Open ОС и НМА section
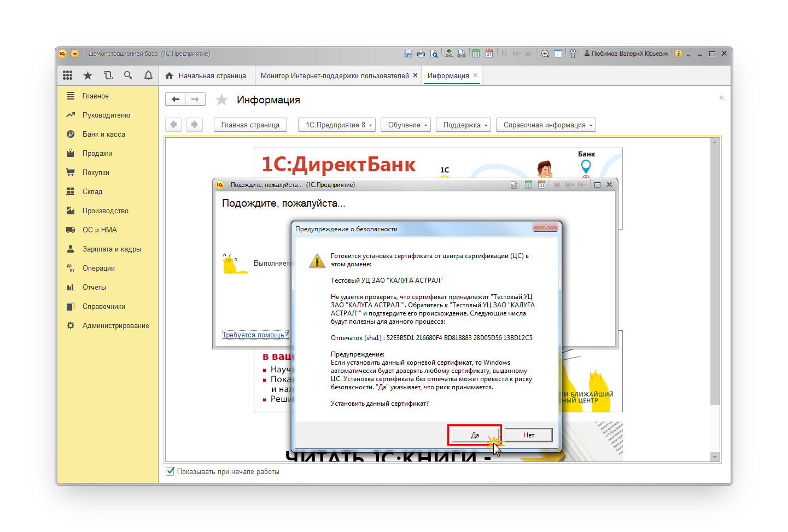Image resolution: width=788 pixels, height=532 pixels. [107, 230]
